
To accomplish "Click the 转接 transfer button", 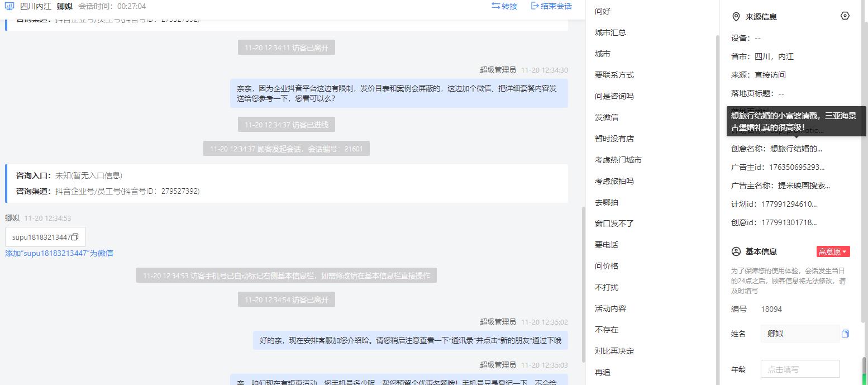I will point(504,6).
